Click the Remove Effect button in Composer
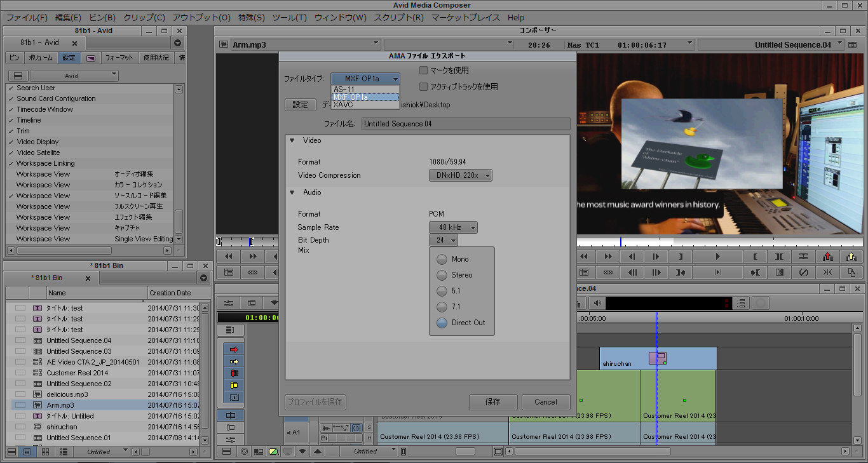This screenshot has width=868, height=463. pyautogui.click(x=803, y=272)
